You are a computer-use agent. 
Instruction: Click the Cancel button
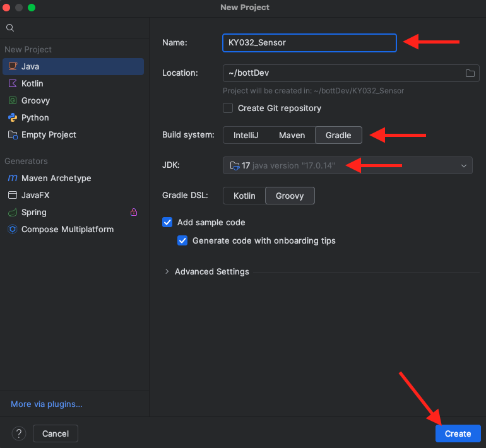[56, 433]
